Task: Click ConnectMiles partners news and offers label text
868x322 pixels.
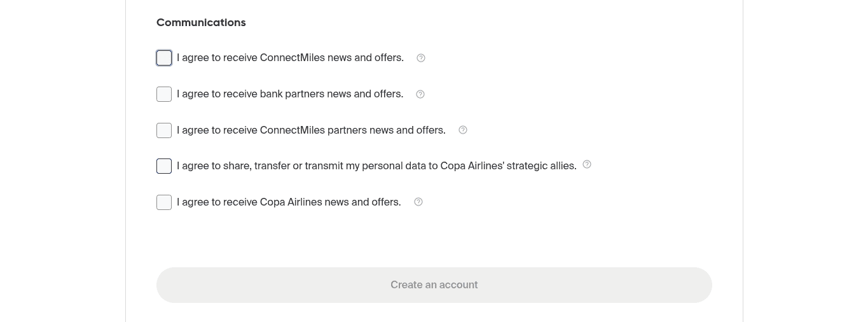Action: (x=311, y=130)
